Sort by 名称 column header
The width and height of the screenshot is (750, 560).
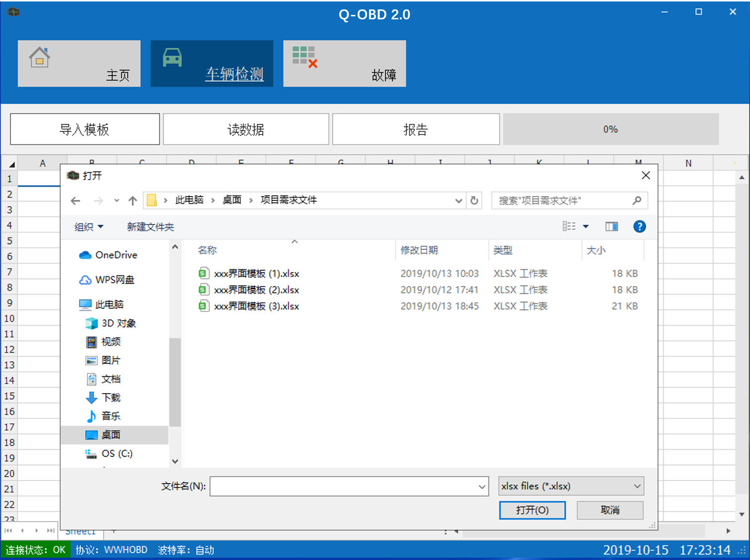point(207,250)
